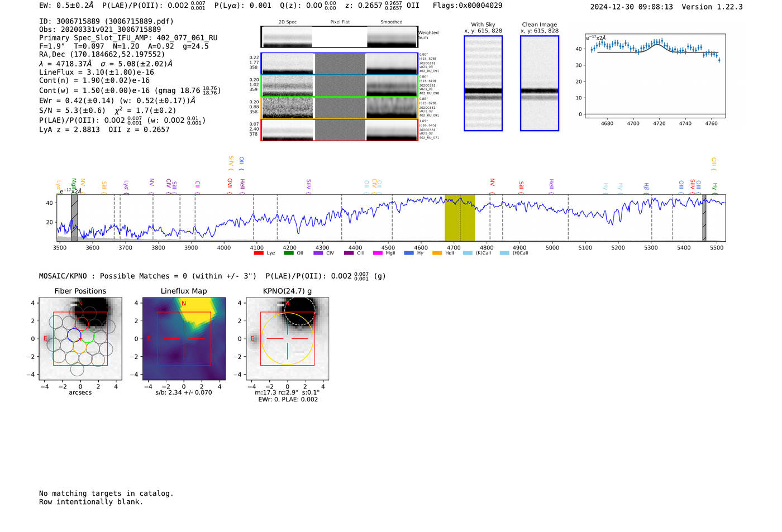Click the yellow highlighted band in spectrum
The width and height of the screenshot is (782, 532).
point(460,218)
